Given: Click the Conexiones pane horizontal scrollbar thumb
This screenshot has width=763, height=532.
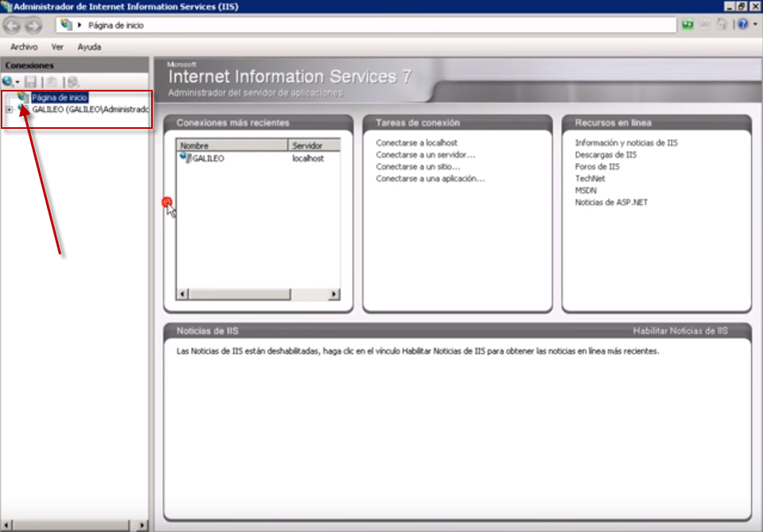Looking at the screenshot, I should (x=71, y=525).
